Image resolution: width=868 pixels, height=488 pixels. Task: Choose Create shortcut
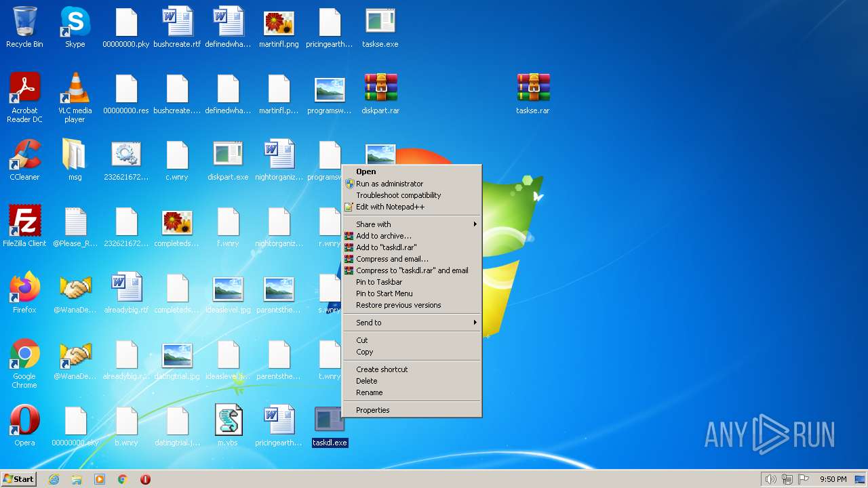click(412, 369)
